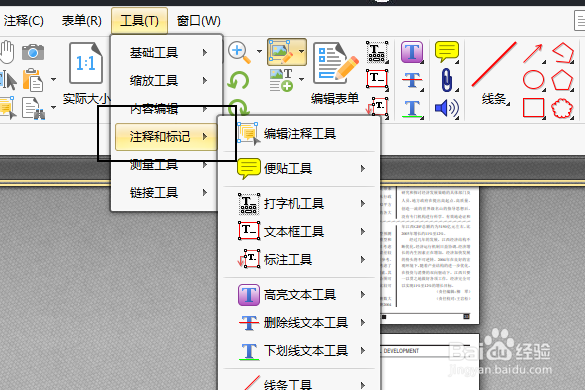
Task: Click the add image and text icon
Action: pos(281,80)
